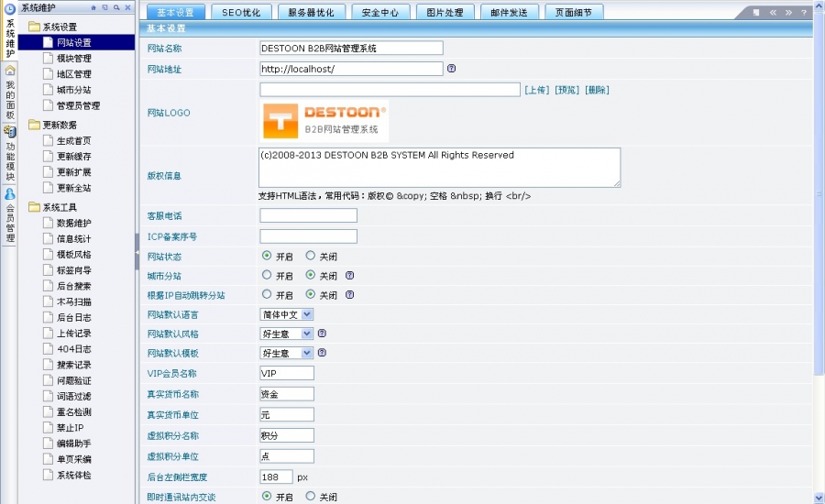Click the [预览] logo link
Viewport: 825px width, 504px height.
click(x=566, y=90)
